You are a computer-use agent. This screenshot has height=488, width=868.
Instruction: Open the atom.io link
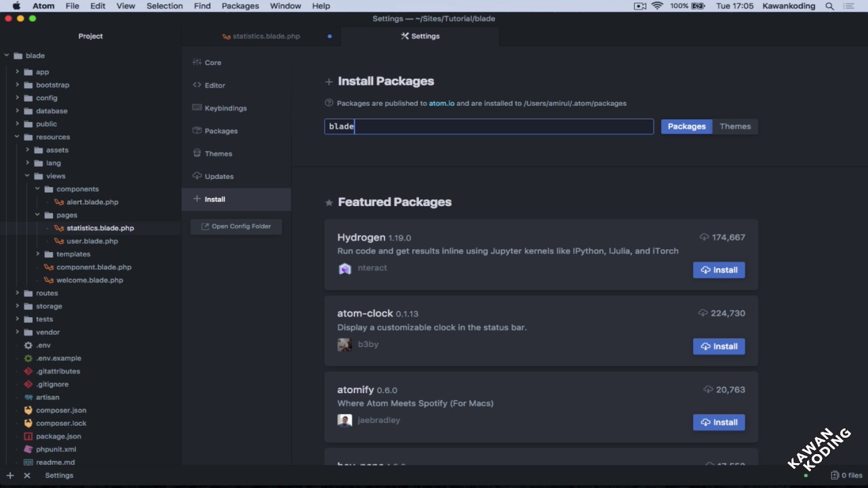tap(441, 104)
